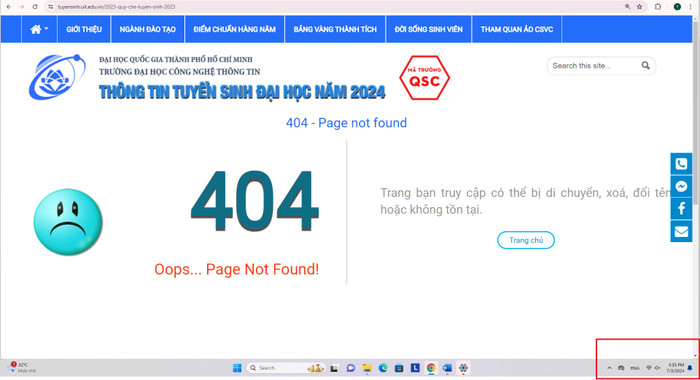Open the Chrome profile avatar
The width and height of the screenshot is (700, 380).
(x=677, y=7)
